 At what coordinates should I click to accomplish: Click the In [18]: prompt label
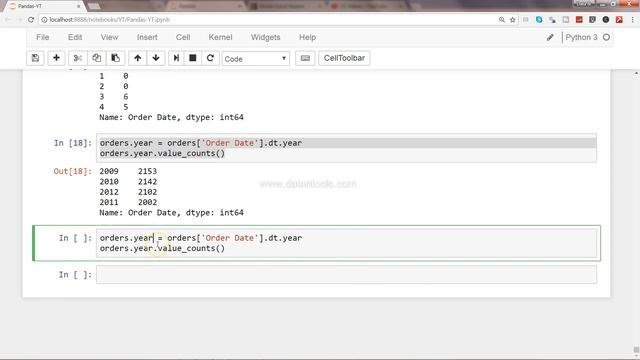tap(73, 143)
